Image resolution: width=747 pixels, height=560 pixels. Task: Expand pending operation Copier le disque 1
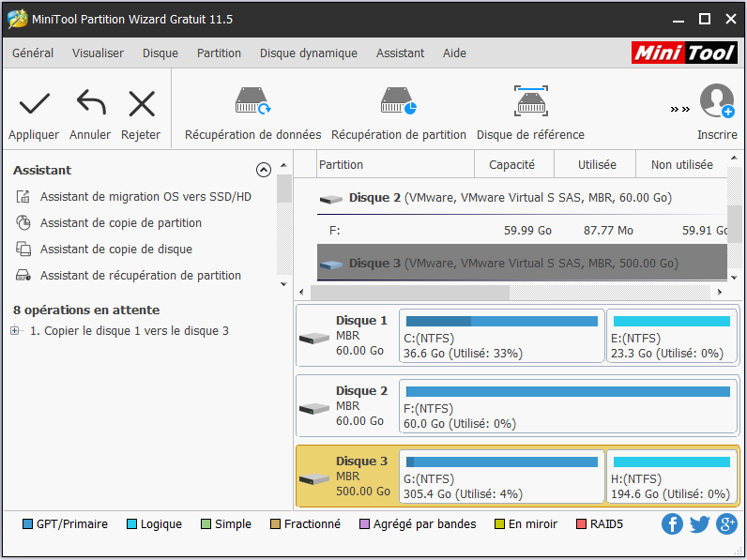click(15, 331)
